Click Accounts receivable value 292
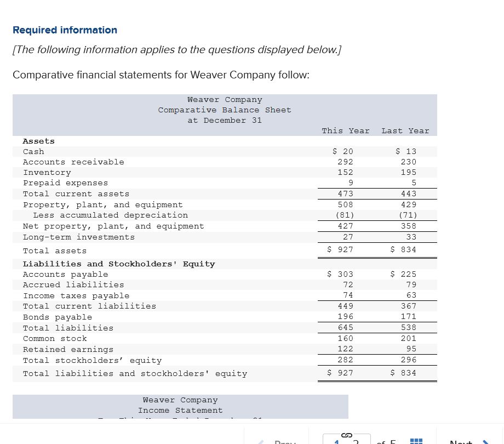Screen dimensions: 504x444 point(346,162)
